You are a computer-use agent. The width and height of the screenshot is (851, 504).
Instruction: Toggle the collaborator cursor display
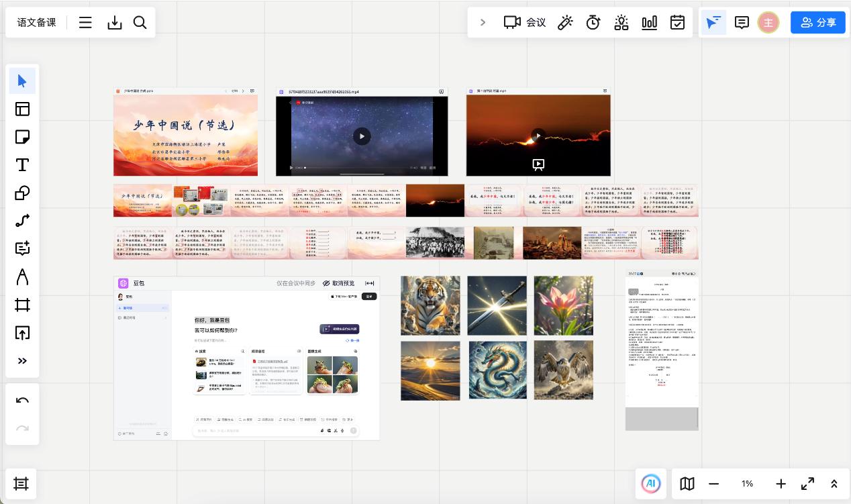(713, 22)
